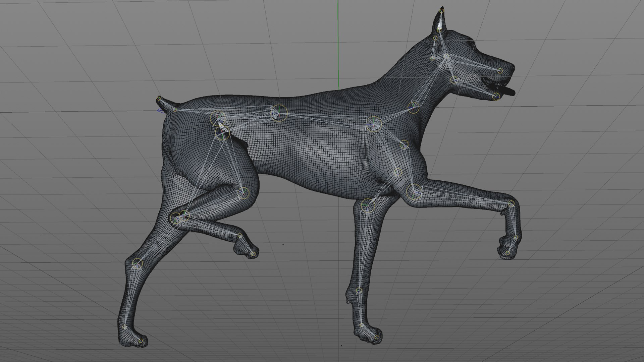Select the elbow joint of the raised front leg
Image resolution: width=644 pixels, height=362 pixels.
[x=414, y=192]
